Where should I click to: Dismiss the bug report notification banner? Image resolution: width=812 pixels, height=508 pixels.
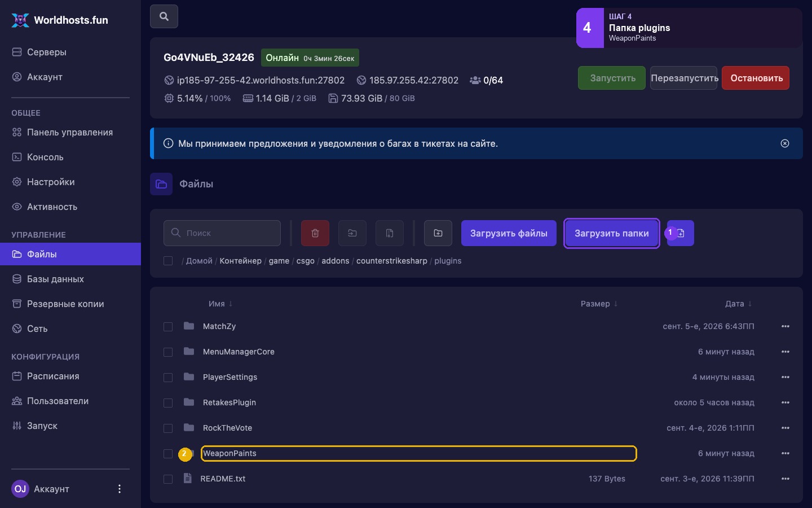click(x=785, y=143)
